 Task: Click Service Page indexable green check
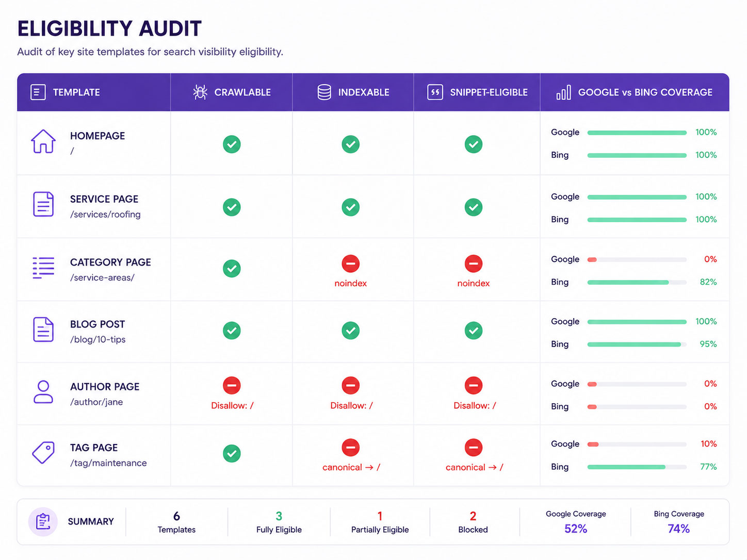pyautogui.click(x=351, y=207)
